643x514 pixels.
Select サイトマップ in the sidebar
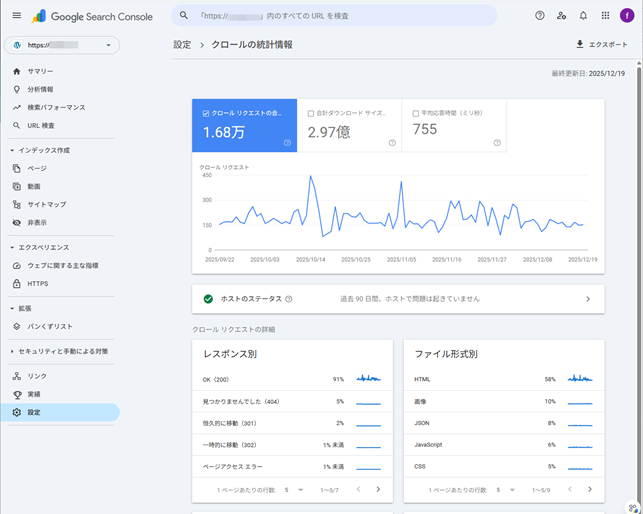click(46, 204)
